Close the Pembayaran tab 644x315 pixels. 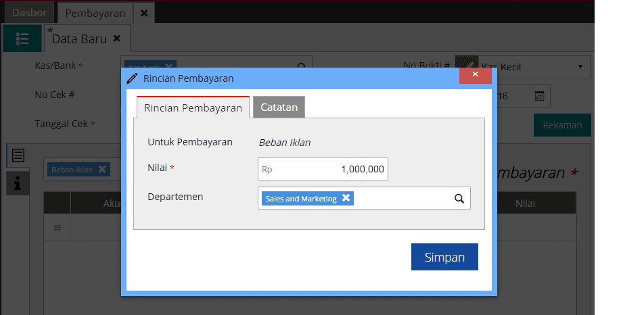143,13
